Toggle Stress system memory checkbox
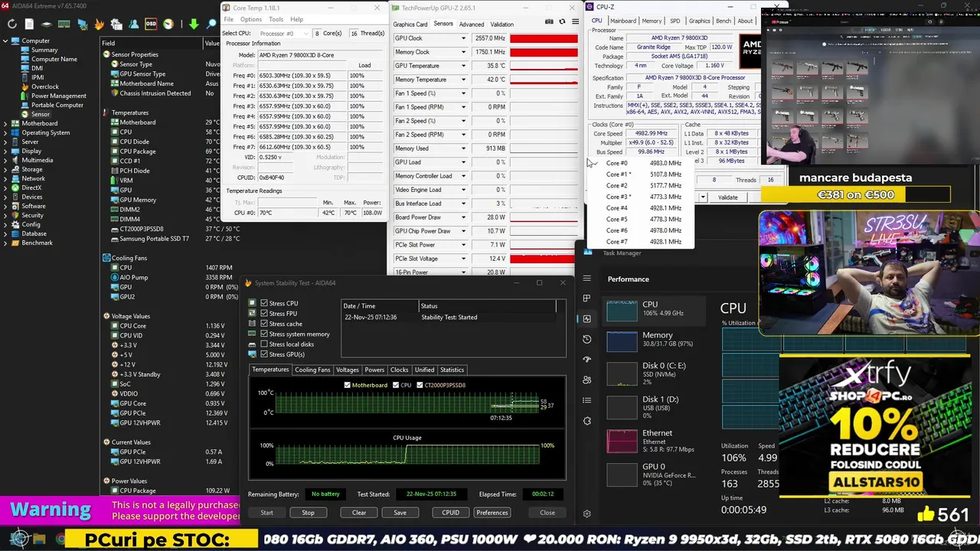 coord(264,334)
